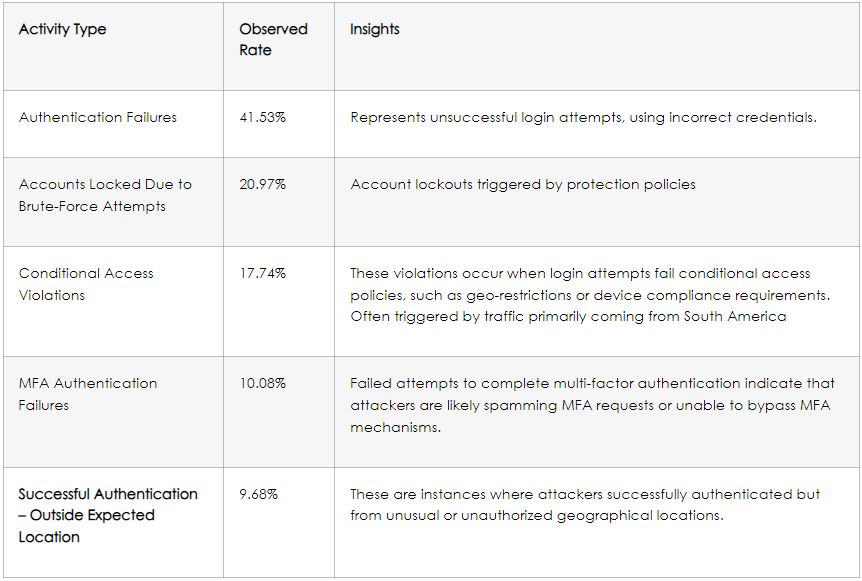Click the insight about incorrect credentials
The image size is (862, 581).
(x=583, y=117)
